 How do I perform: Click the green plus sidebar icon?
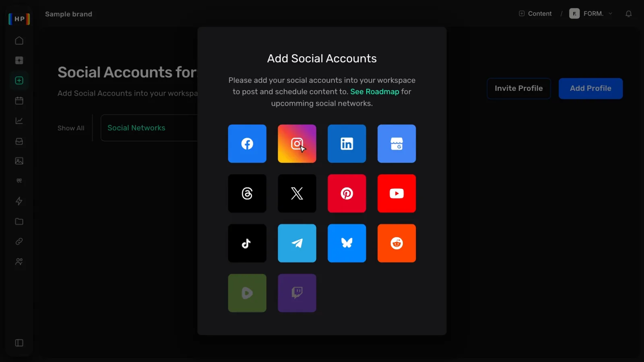(x=19, y=80)
